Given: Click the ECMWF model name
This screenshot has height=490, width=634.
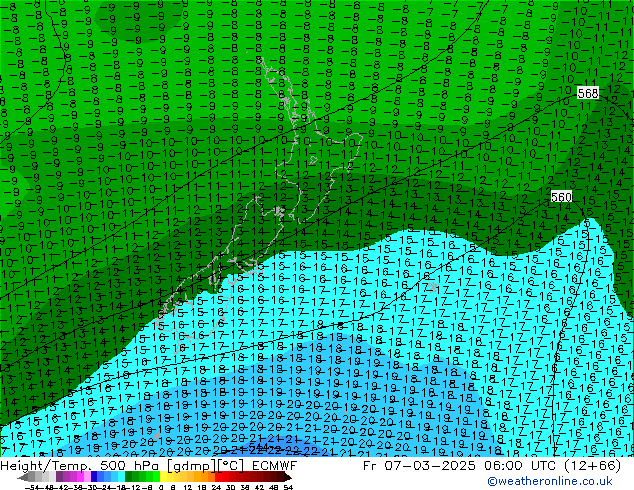Looking at the screenshot, I should [x=275, y=466].
